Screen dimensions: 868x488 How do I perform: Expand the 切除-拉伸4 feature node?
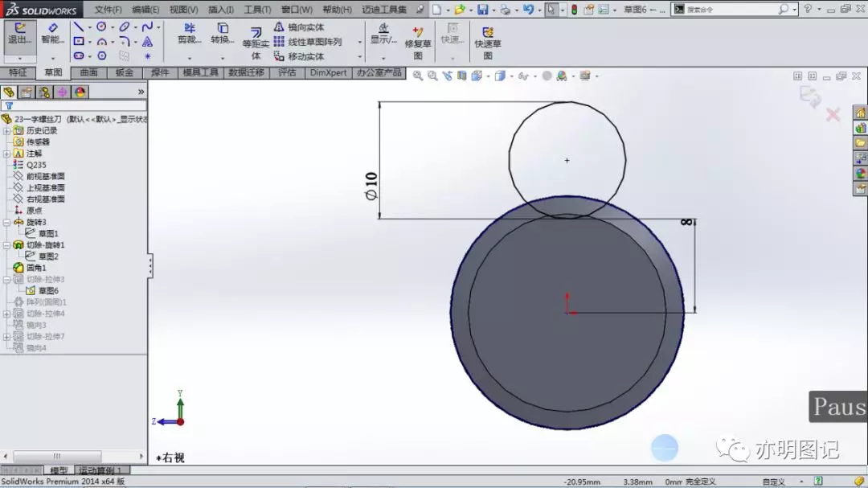[x=6, y=314]
